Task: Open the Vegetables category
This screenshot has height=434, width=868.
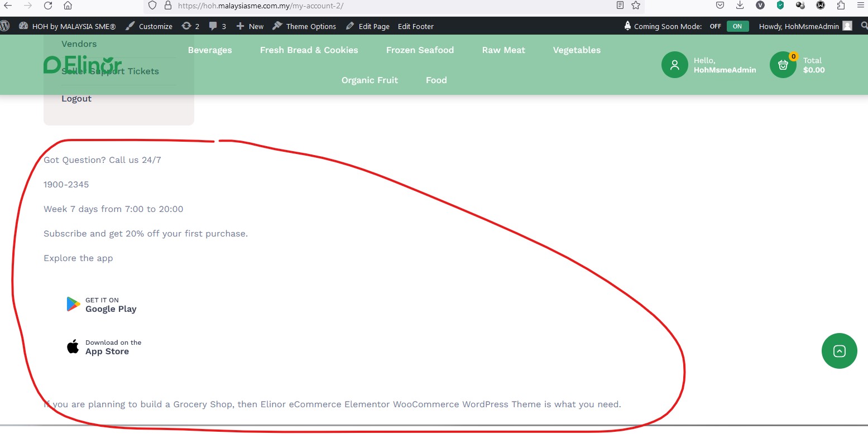Action: point(577,50)
